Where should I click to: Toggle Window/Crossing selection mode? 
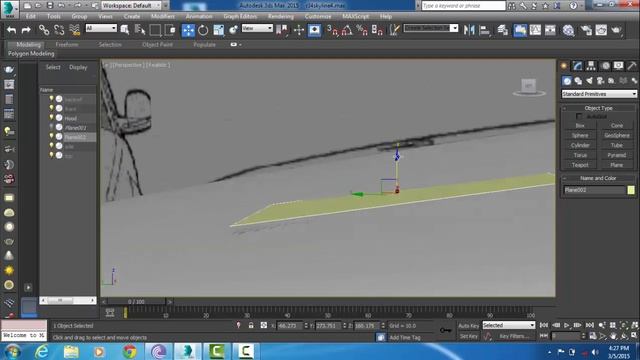coord(170,30)
